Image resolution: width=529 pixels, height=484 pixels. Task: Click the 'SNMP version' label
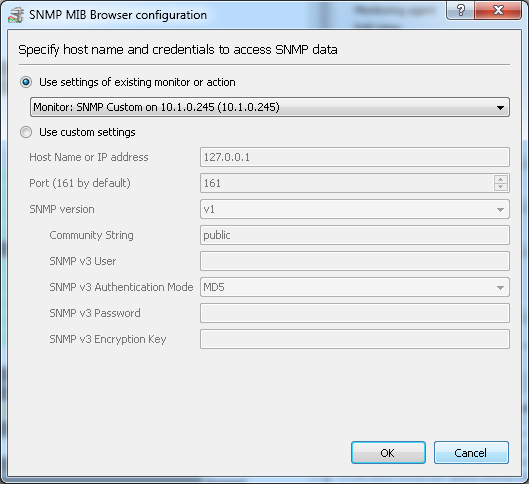tap(62, 209)
